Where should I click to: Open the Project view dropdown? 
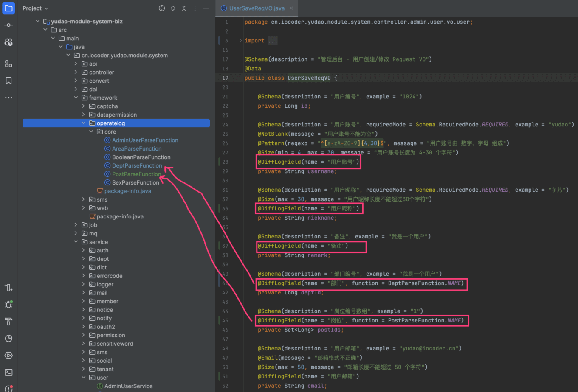coord(36,8)
